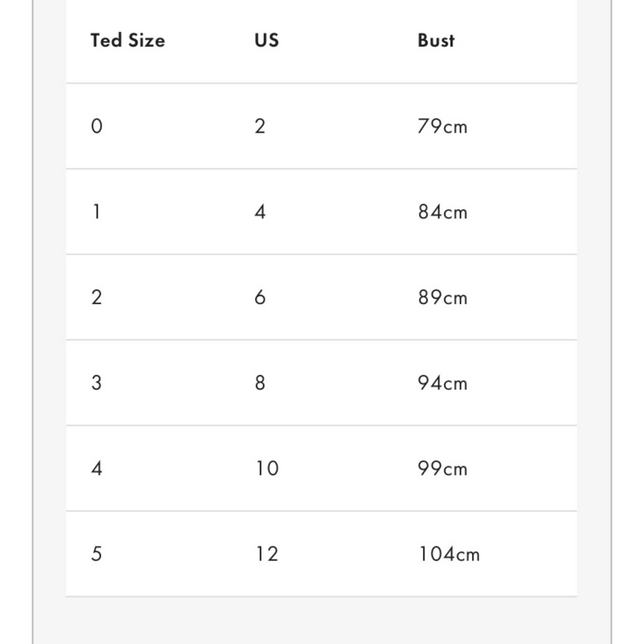Click the US column header
This screenshot has width=644, height=644.
point(266,40)
